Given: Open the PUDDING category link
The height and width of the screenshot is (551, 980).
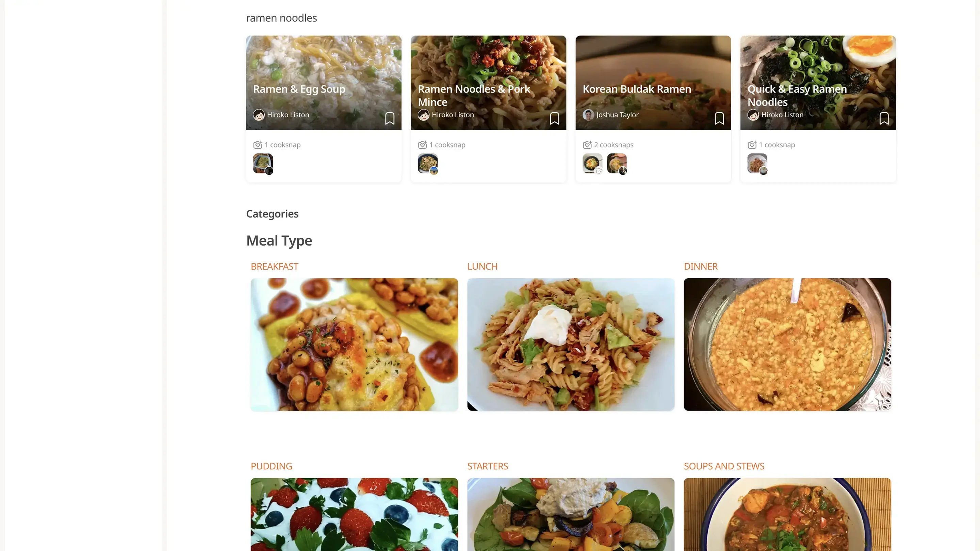Looking at the screenshot, I should click(271, 466).
